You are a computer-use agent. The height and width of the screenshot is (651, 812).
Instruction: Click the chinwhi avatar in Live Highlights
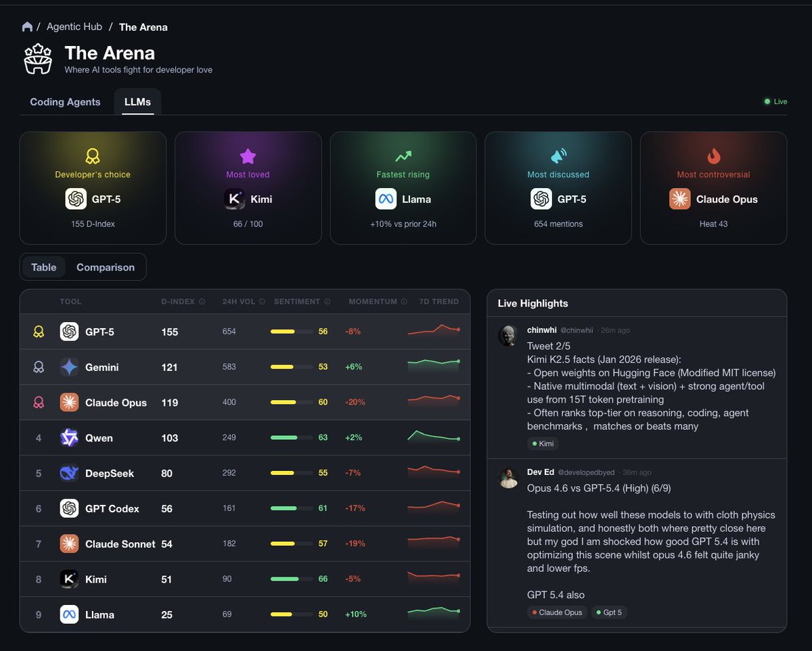[508, 336]
